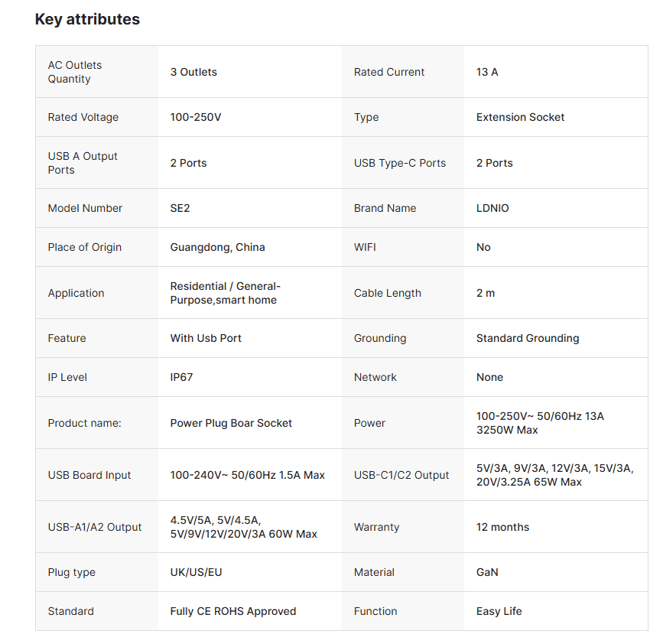663x644 pixels.
Task: Click the UK/US/EU plug type value
Action: pyautogui.click(x=196, y=572)
